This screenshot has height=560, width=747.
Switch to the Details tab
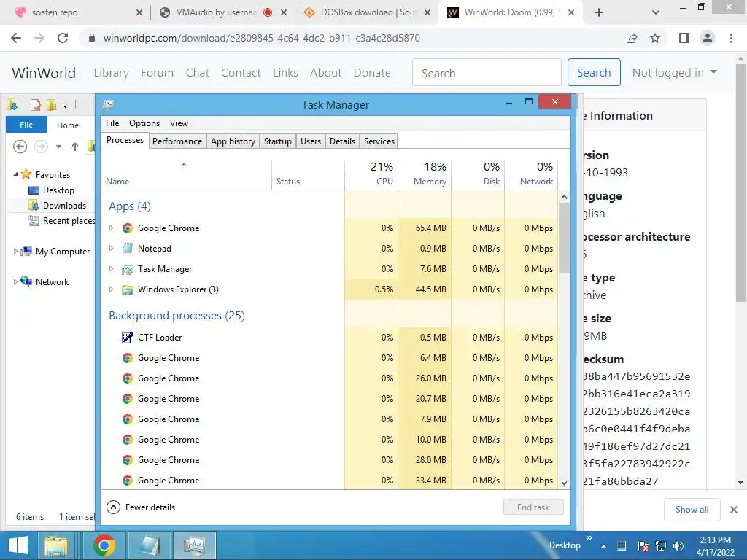[x=343, y=141]
